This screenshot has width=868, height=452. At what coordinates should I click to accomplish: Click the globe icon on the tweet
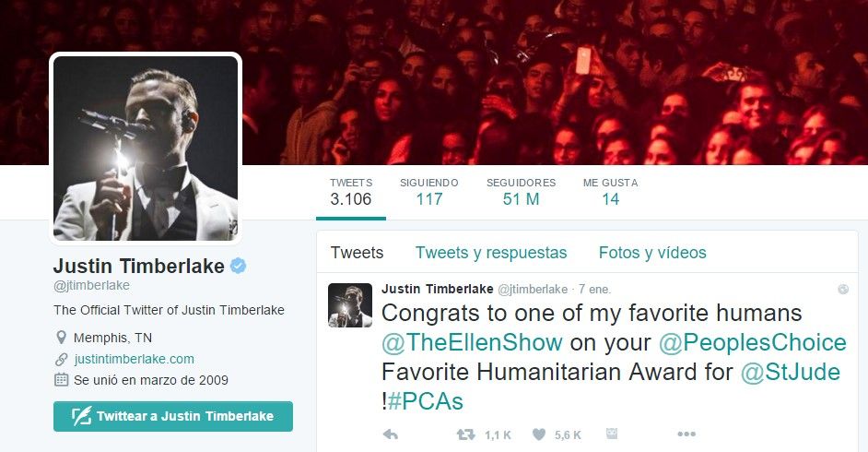pyautogui.click(x=843, y=289)
